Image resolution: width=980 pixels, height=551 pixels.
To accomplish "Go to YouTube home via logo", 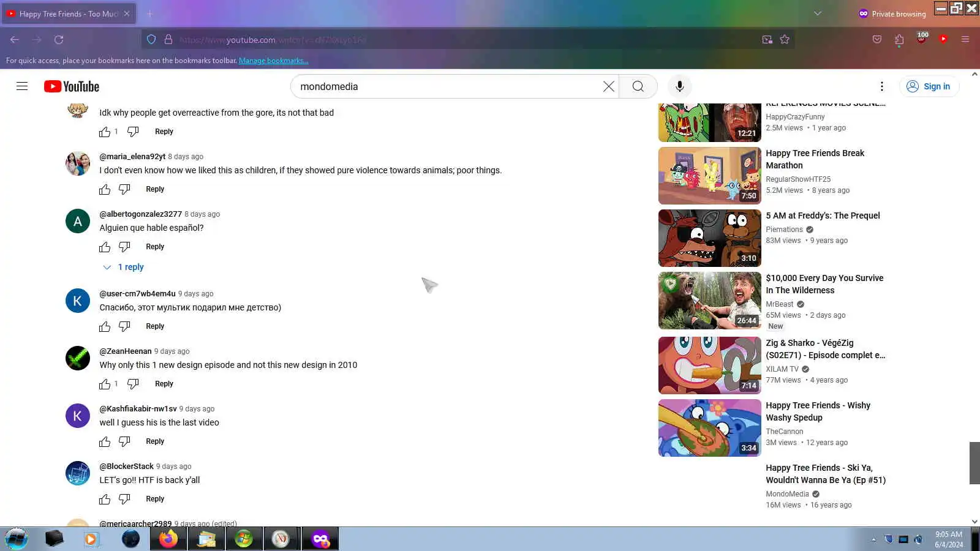I will [x=72, y=86].
